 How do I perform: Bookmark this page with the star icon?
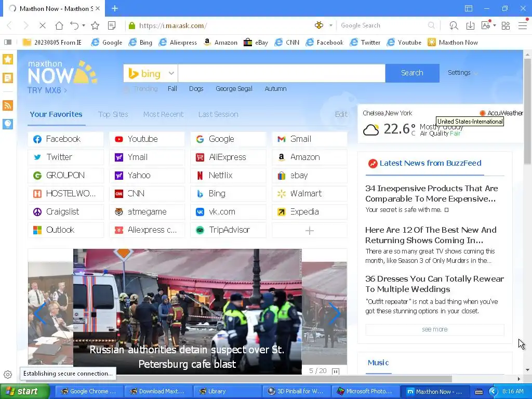95,25
